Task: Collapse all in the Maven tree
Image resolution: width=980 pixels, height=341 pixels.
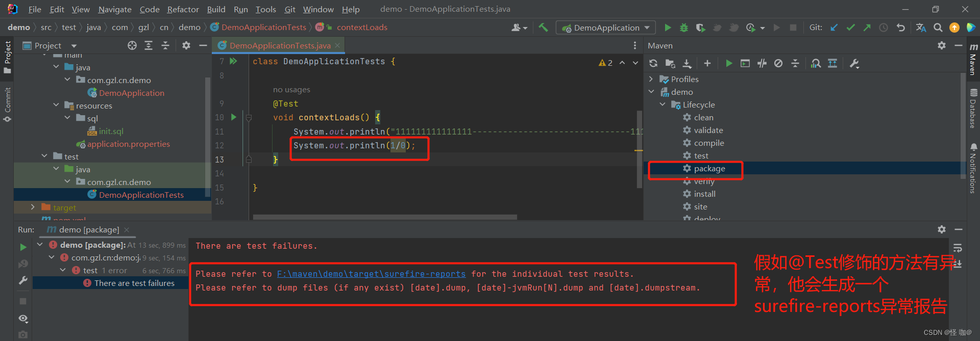Action: (795, 63)
